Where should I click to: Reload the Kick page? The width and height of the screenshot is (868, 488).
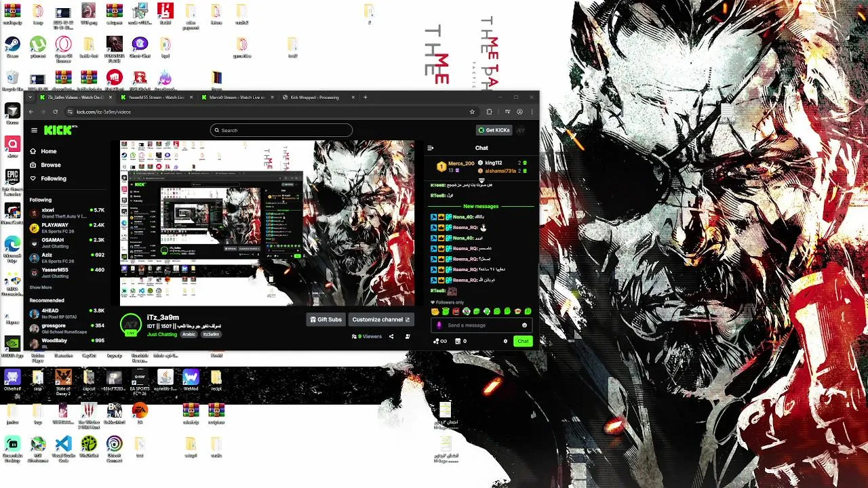(55, 112)
